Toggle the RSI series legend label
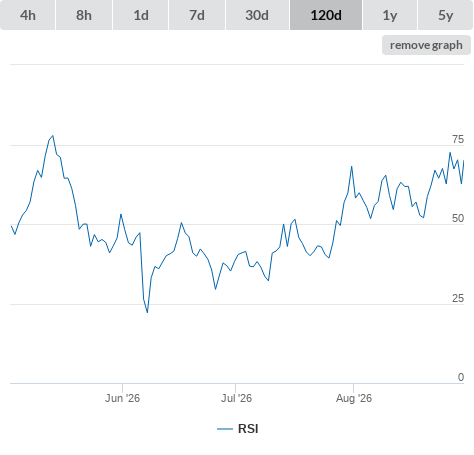Image resolution: width=474 pixels, height=455 pixels. pos(248,429)
